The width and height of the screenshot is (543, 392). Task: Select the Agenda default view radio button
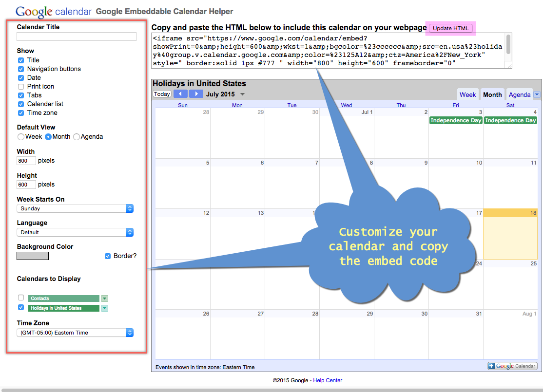tap(77, 137)
